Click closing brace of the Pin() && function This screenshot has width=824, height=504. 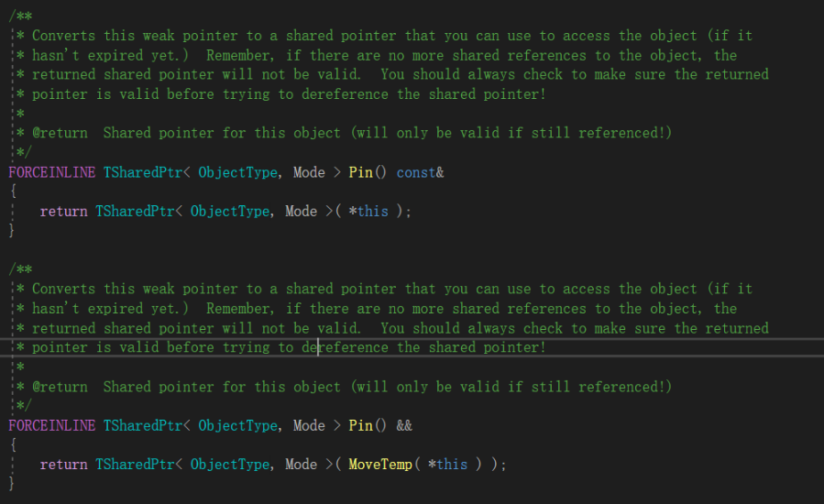pyautogui.click(x=13, y=483)
